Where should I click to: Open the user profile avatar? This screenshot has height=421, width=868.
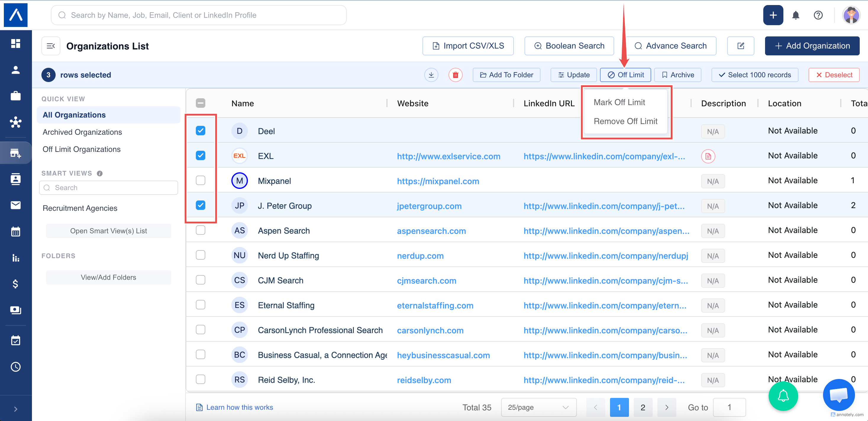851,15
